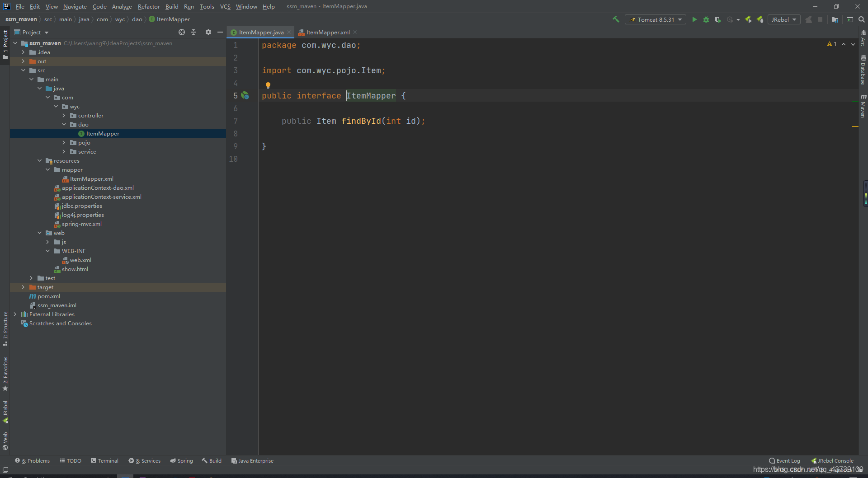Expand External Libraries node
Viewport: 868px width, 478px height.
pyautogui.click(x=15, y=314)
